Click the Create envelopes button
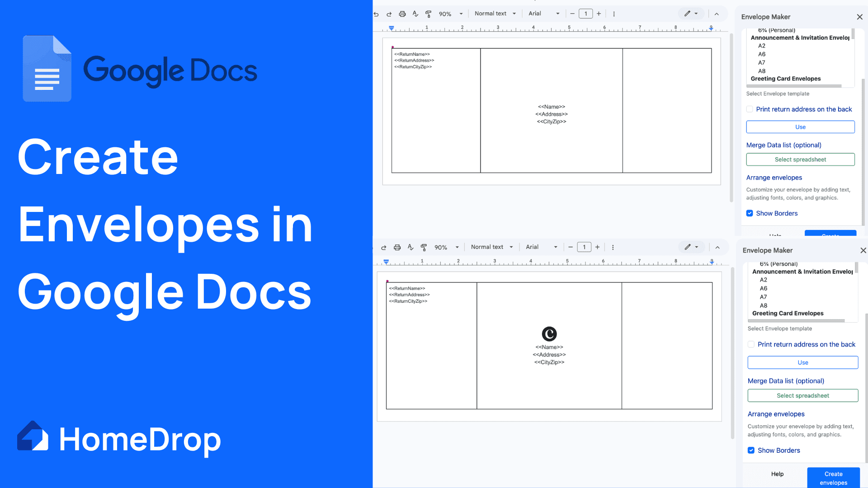The image size is (868, 488). [833, 478]
